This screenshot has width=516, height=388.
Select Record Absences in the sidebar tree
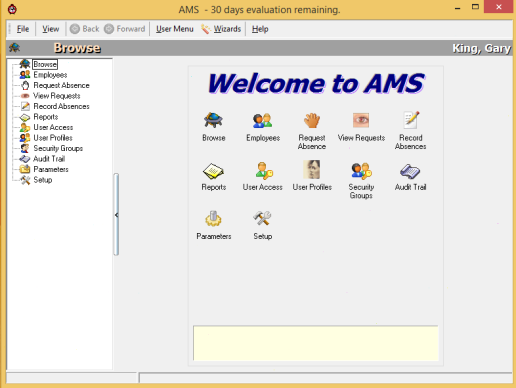coord(61,106)
